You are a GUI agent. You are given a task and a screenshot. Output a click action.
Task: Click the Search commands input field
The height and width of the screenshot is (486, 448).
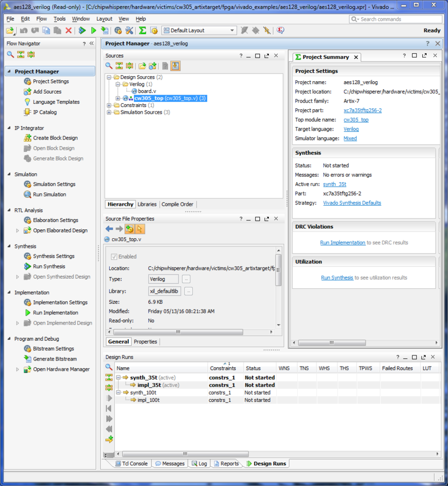point(395,19)
